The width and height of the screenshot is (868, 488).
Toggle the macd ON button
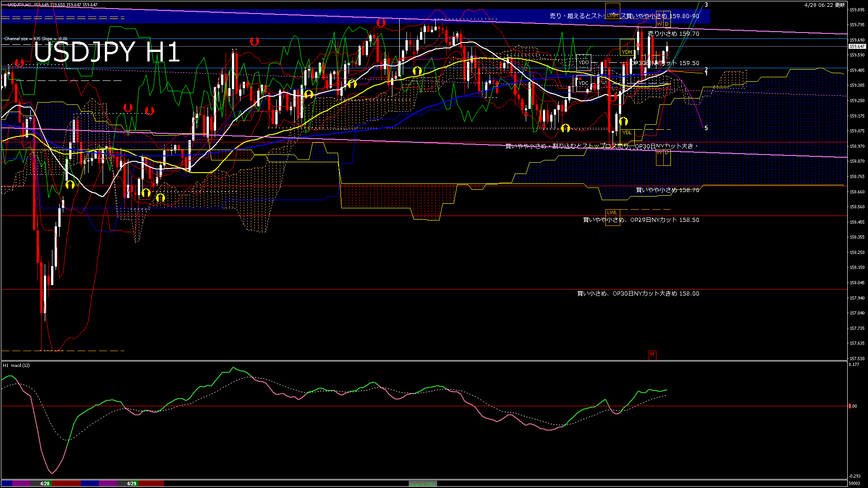[423, 484]
